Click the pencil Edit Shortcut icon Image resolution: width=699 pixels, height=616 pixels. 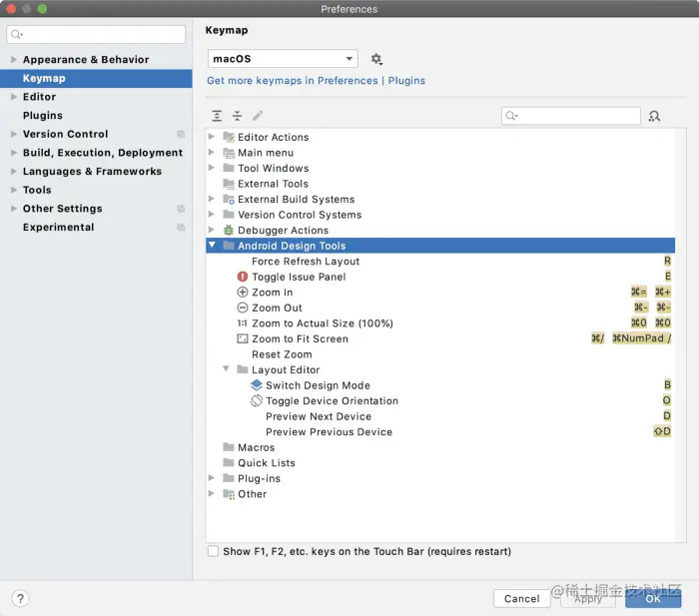tap(258, 116)
